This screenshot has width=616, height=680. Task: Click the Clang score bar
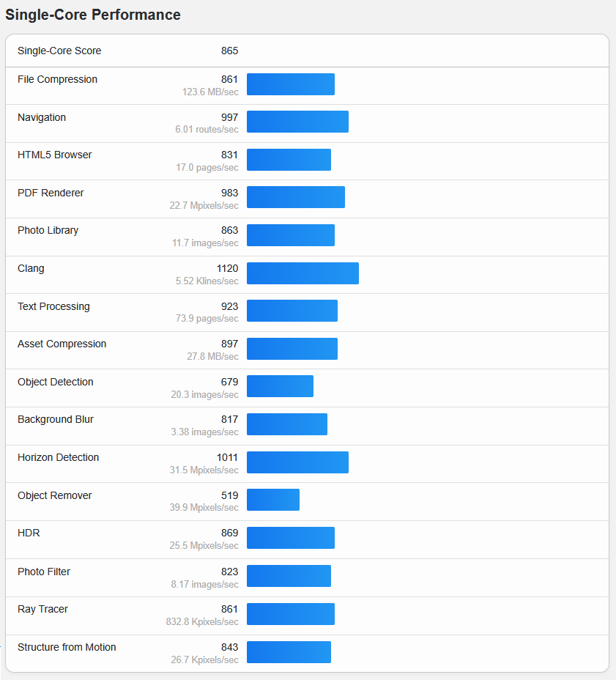[x=303, y=273]
